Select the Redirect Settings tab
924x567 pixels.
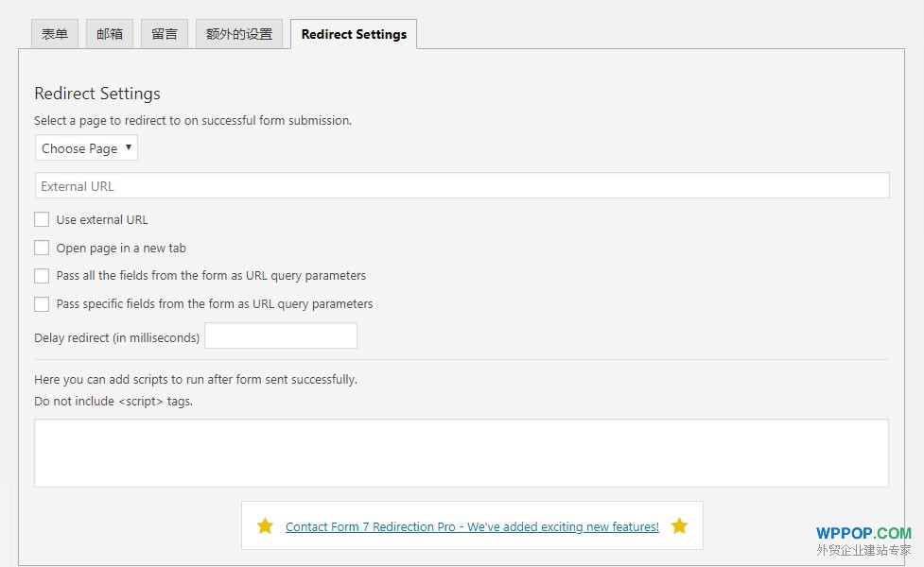[x=354, y=34]
